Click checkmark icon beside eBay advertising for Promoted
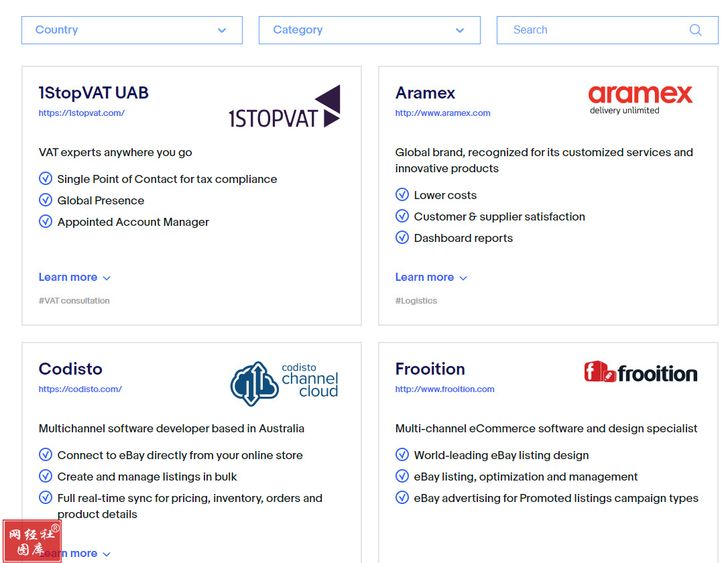This screenshot has width=728, height=563. coord(402,497)
